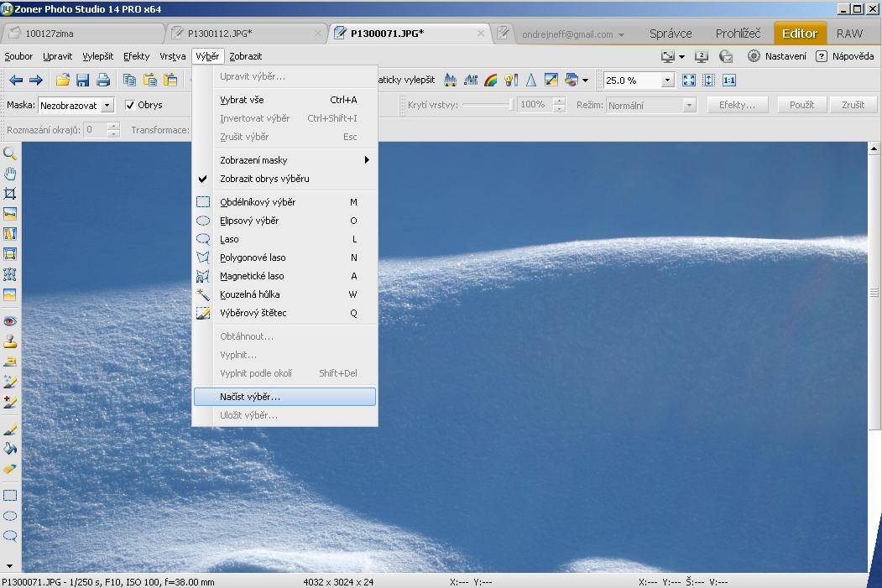This screenshot has width=882, height=588.
Task: Select the Hand pan tool
Action: pyautogui.click(x=10, y=174)
